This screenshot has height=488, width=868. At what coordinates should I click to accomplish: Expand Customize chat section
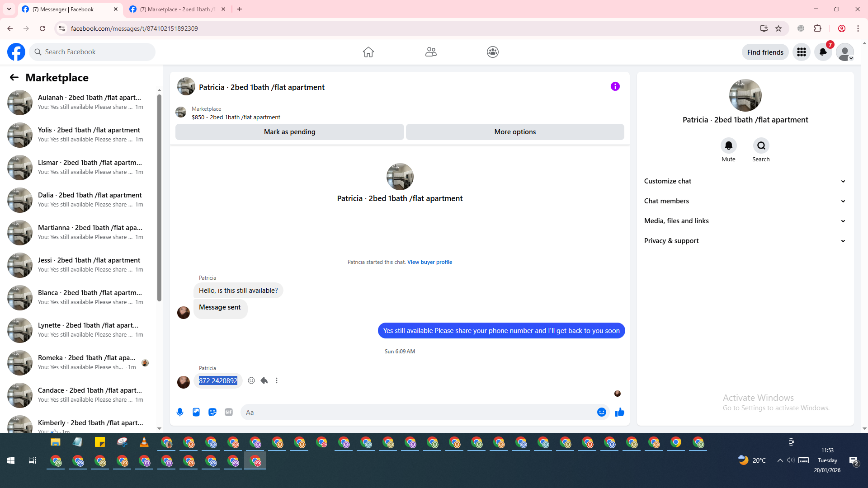(x=745, y=181)
